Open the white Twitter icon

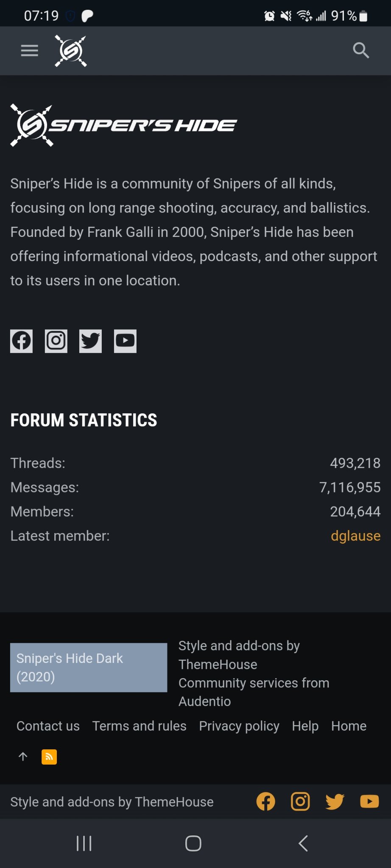coord(90,341)
